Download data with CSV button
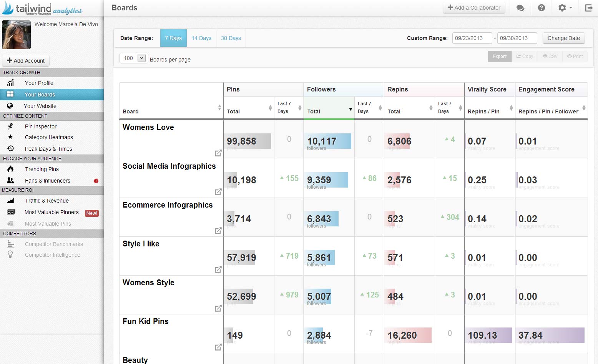Image resolution: width=598 pixels, height=364 pixels. click(x=550, y=56)
